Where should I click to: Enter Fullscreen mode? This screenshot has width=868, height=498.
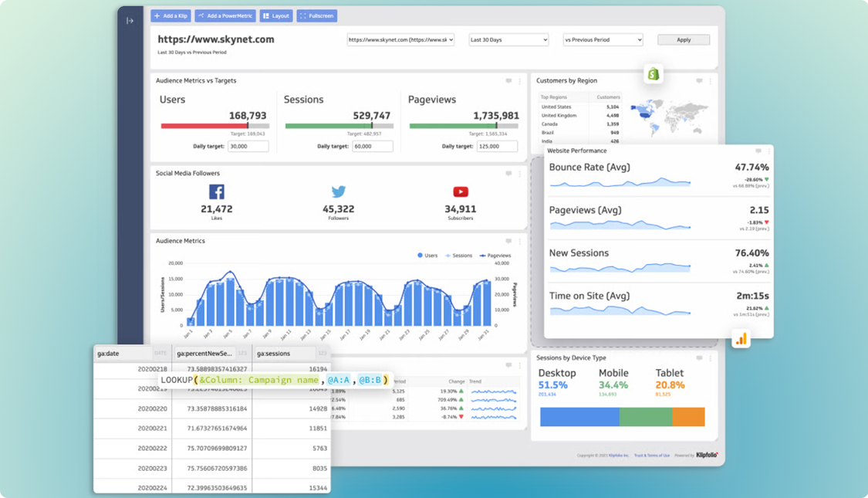click(x=317, y=16)
